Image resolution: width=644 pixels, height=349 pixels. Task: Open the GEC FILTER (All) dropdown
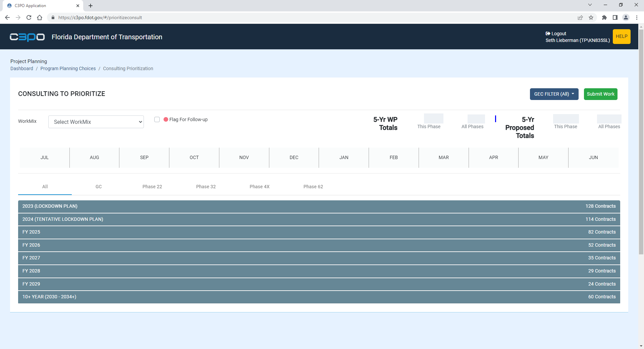click(x=554, y=94)
